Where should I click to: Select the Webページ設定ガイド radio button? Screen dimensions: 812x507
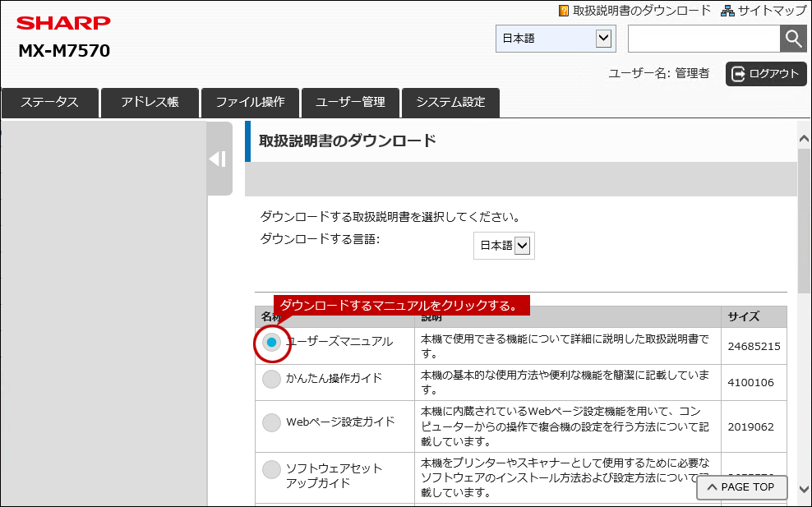tap(271, 422)
